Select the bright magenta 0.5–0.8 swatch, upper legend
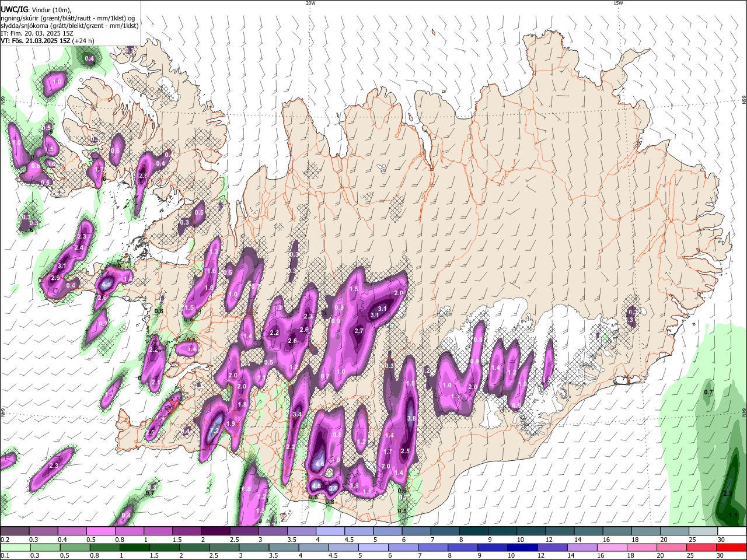747x560 pixels. (x=101, y=531)
